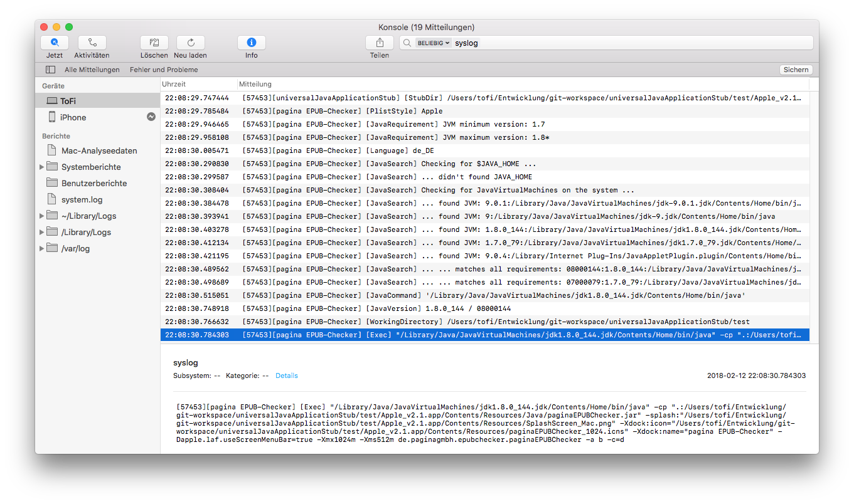Activate the Jetzt streaming icon
Screen dimensions: 854x504
coord(54,42)
